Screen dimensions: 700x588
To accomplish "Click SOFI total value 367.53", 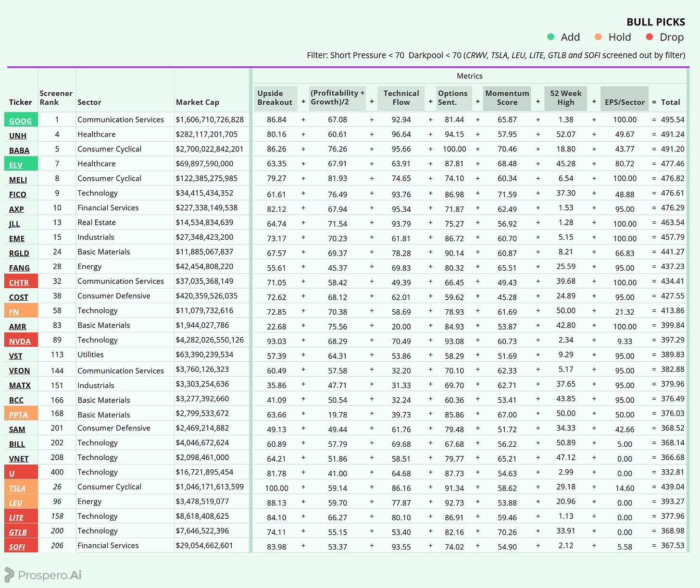I will click(673, 546).
